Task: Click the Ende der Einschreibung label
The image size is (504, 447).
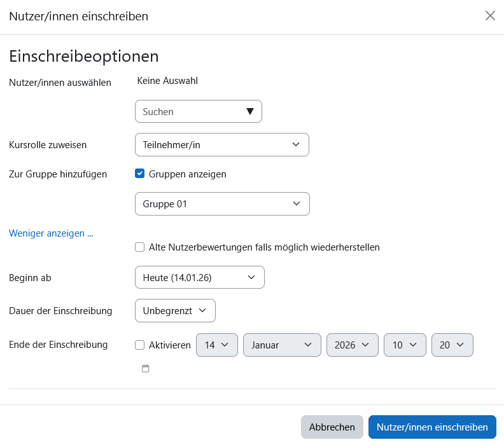Action: pyautogui.click(x=59, y=345)
